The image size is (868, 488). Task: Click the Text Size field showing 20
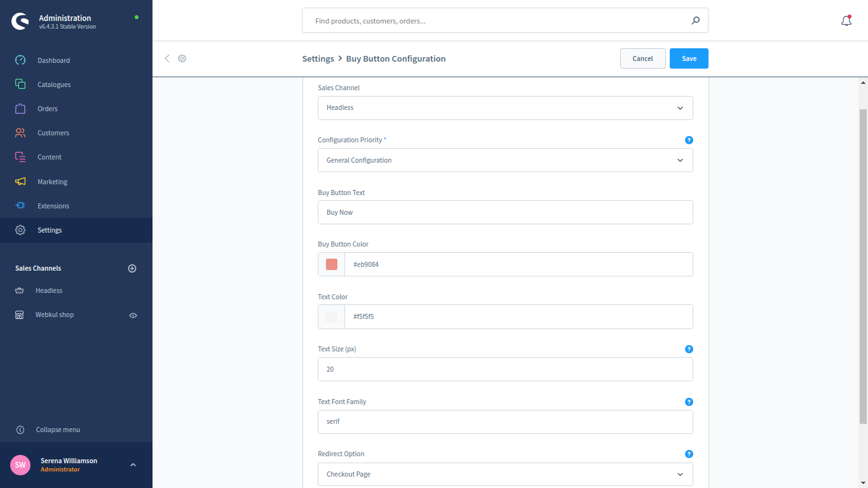point(505,369)
